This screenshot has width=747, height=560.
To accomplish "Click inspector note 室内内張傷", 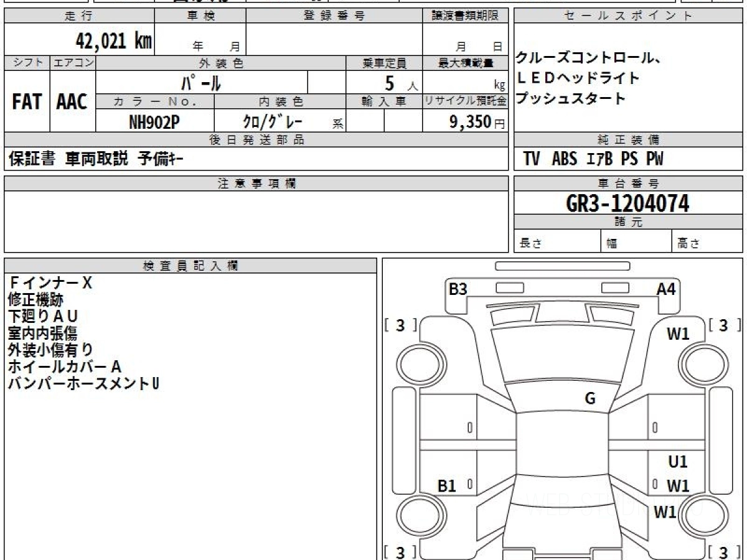I will (43, 333).
